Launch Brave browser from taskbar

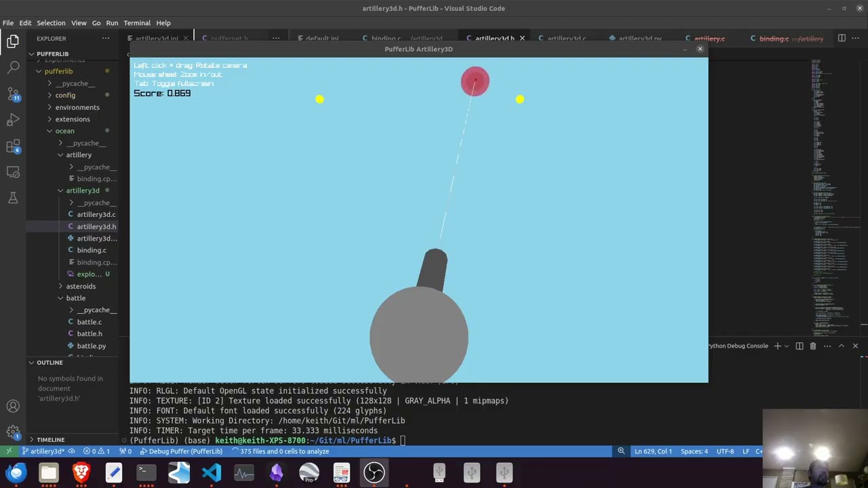pyautogui.click(x=81, y=472)
